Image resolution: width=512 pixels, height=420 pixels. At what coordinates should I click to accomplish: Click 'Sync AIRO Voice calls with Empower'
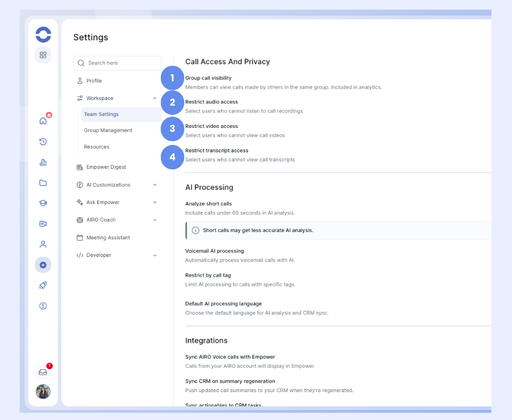230,357
